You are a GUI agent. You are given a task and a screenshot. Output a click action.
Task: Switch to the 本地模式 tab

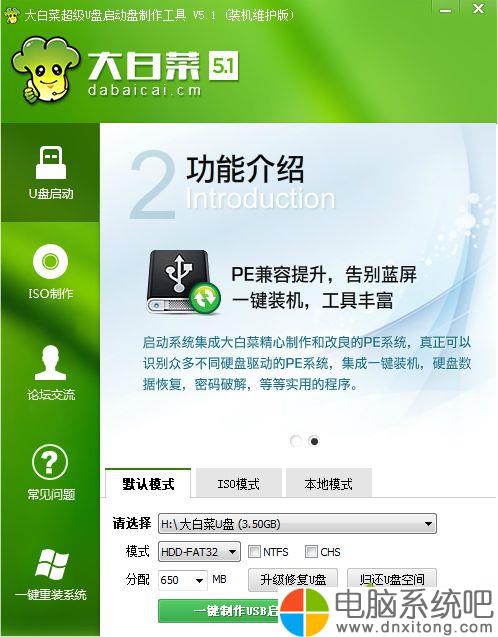tap(329, 483)
